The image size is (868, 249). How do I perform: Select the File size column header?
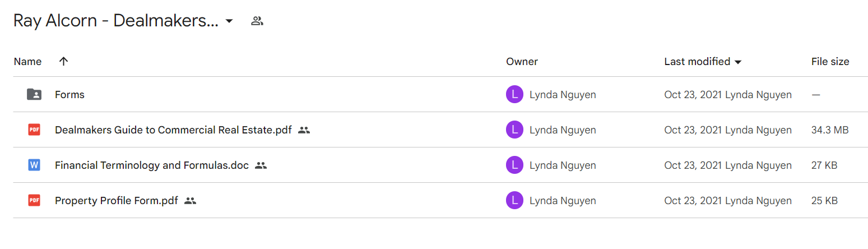(x=830, y=62)
